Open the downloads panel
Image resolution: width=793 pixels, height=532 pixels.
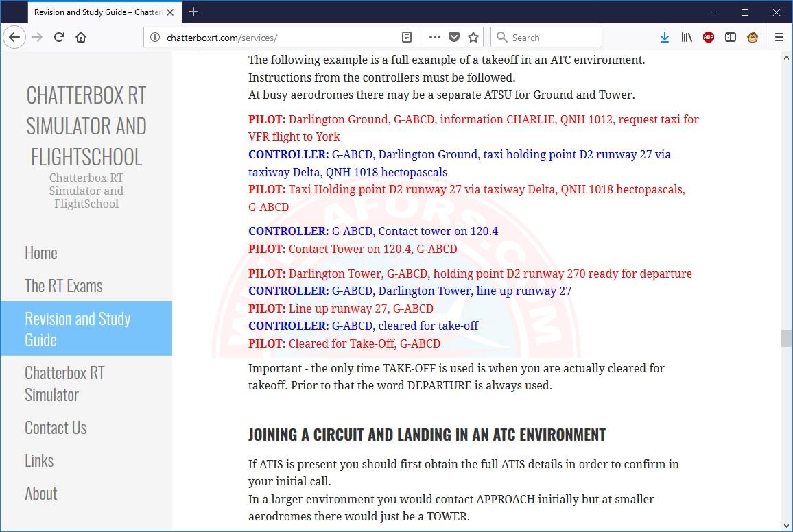coord(664,37)
